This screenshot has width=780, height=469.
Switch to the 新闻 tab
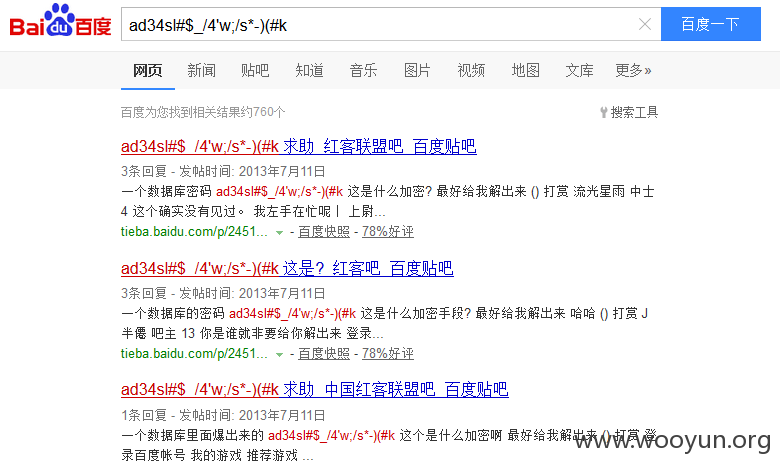click(x=201, y=71)
